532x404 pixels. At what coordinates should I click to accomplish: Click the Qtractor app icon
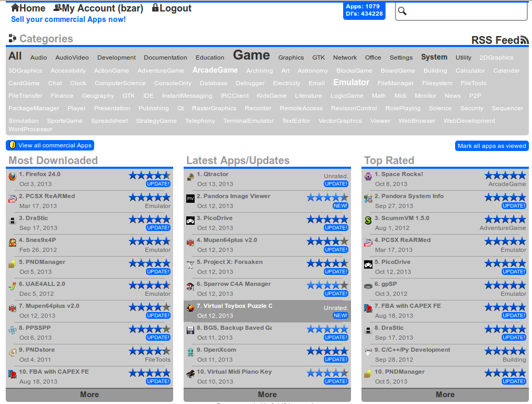click(x=190, y=177)
